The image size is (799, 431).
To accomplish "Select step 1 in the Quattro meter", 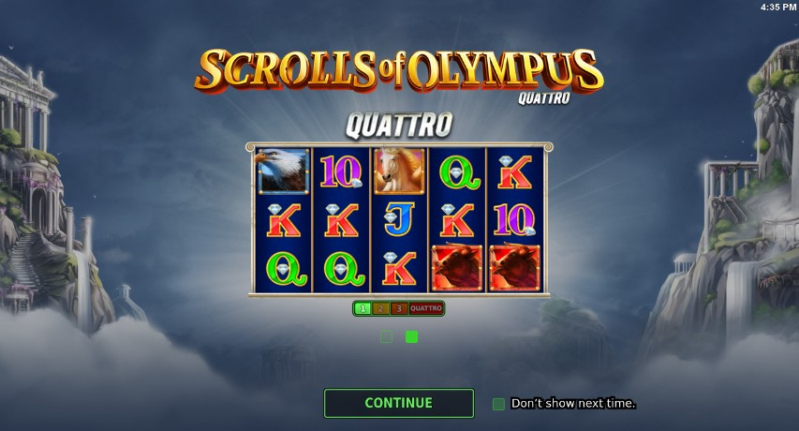I will click(363, 308).
